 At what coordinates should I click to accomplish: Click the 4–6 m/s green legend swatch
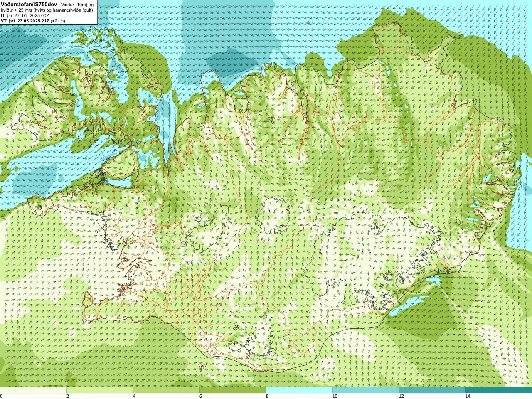166,390
